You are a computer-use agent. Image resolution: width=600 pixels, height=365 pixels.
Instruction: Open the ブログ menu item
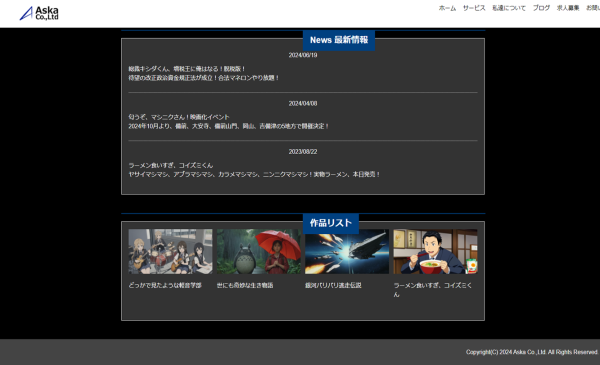pyautogui.click(x=541, y=8)
